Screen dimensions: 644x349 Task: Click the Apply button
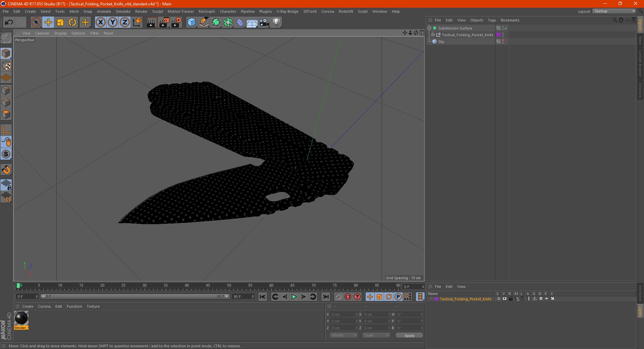(409, 335)
